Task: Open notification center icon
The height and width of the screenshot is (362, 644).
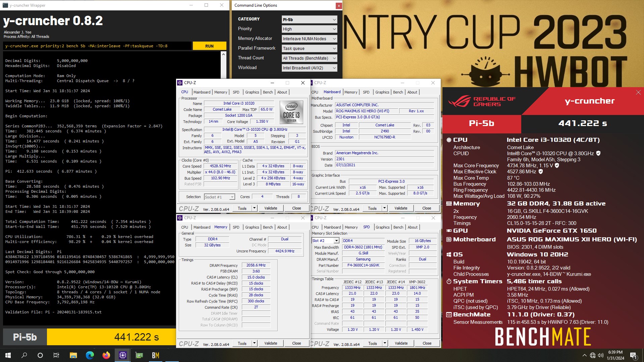Action: click(x=633, y=355)
